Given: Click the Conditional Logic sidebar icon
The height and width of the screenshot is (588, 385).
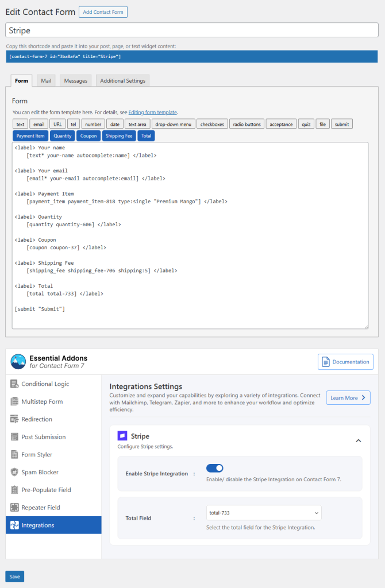Looking at the screenshot, I should click(14, 384).
